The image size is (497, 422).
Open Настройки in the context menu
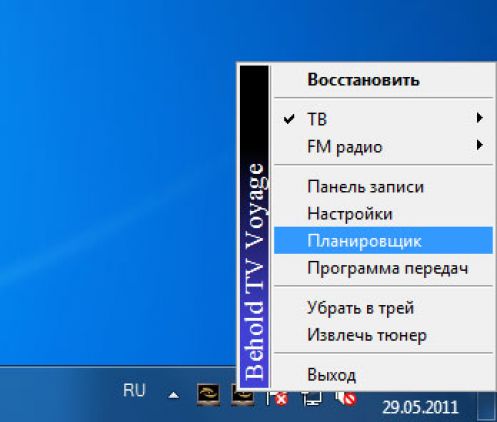tap(383, 213)
